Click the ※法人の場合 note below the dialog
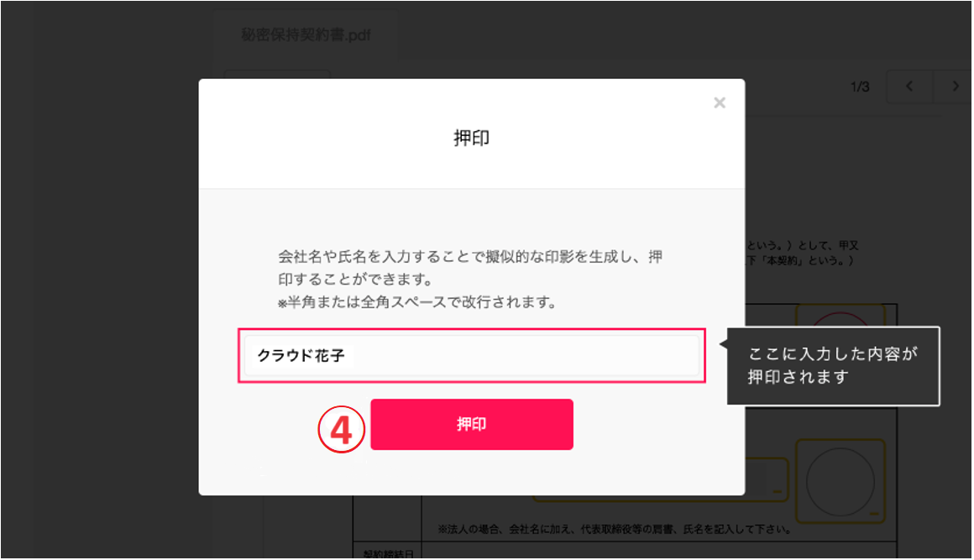The height and width of the screenshot is (560, 974). coord(615,529)
